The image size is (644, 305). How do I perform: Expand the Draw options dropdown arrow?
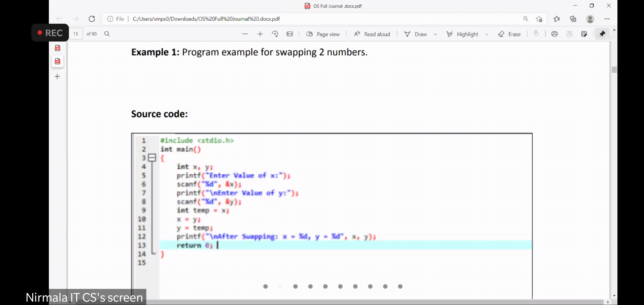(x=435, y=34)
